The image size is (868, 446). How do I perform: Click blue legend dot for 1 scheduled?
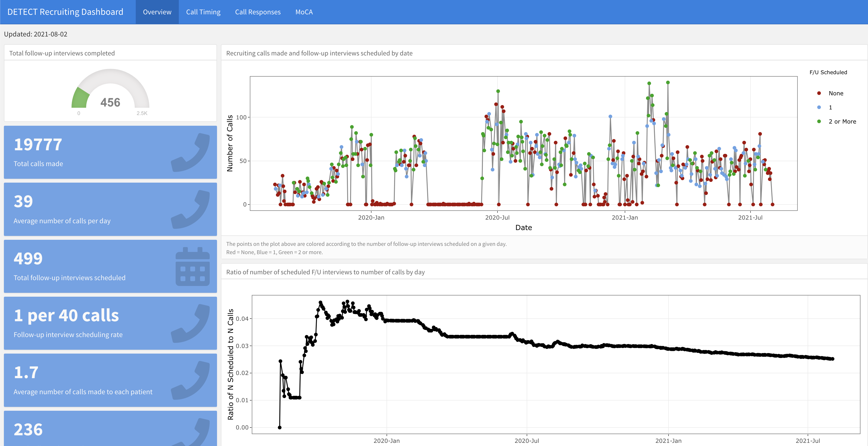[x=819, y=107]
